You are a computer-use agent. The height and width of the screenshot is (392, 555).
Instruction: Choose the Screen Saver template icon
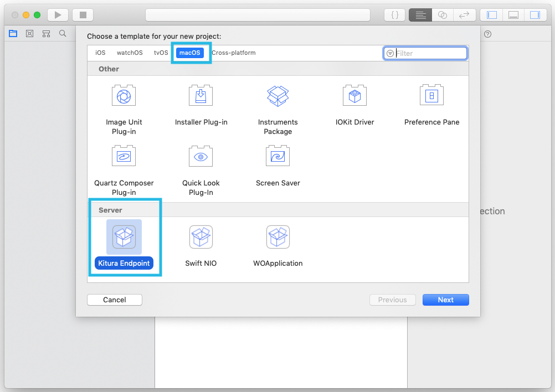point(278,156)
